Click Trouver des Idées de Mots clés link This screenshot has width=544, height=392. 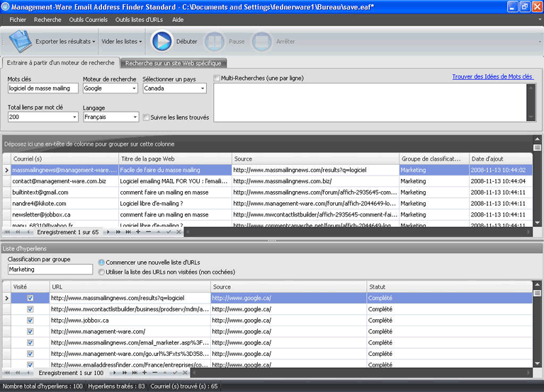coord(492,77)
